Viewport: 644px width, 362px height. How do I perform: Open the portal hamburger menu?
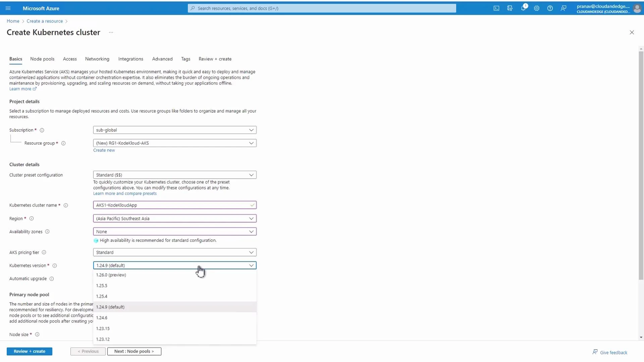(x=8, y=8)
